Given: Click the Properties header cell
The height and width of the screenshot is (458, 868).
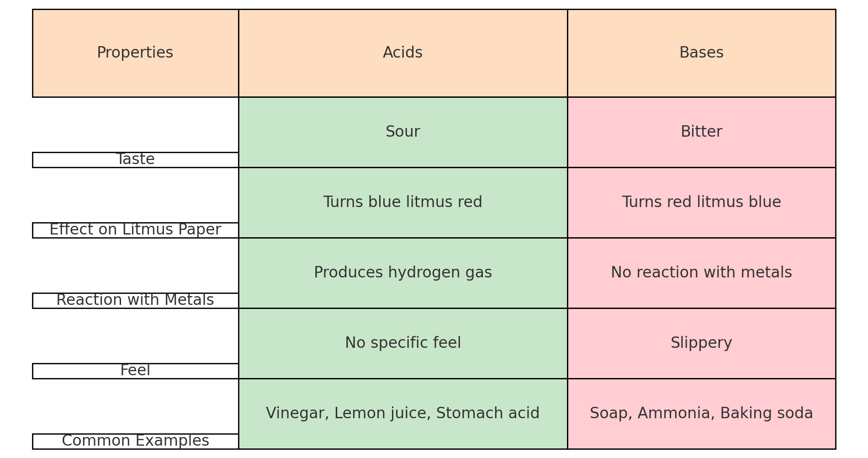Looking at the screenshot, I should (x=135, y=53).
